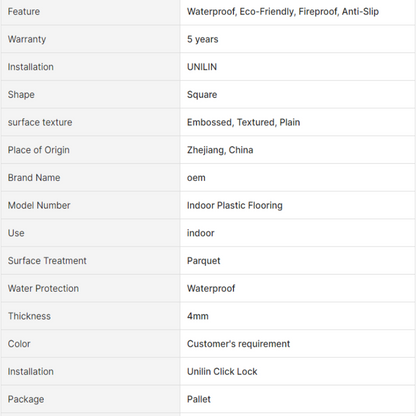Image resolution: width=416 pixels, height=416 pixels.
Task: Click the Place of Origin label
Action: point(38,150)
